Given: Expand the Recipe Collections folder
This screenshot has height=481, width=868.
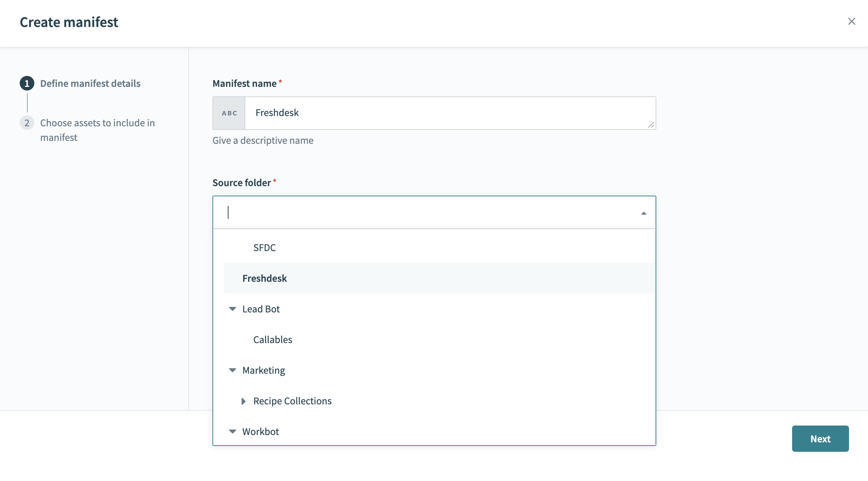Looking at the screenshot, I should pyautogui.click(x=243, y=401).
